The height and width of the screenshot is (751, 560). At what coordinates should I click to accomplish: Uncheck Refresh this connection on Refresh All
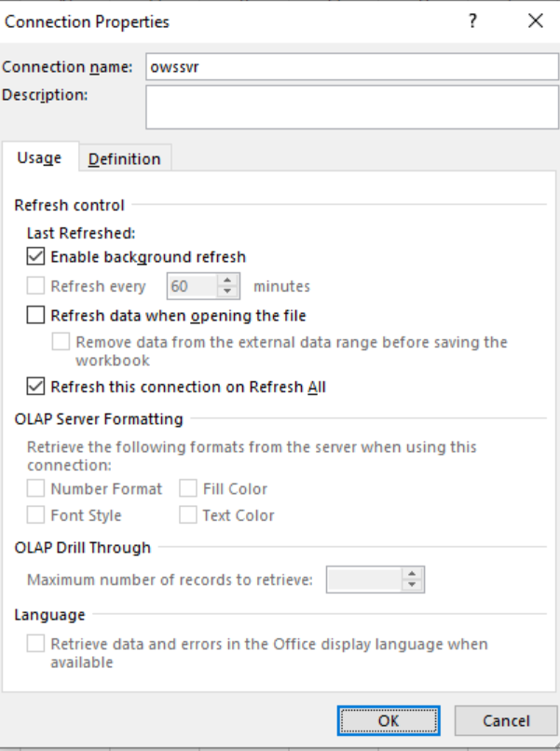(35, 387)
